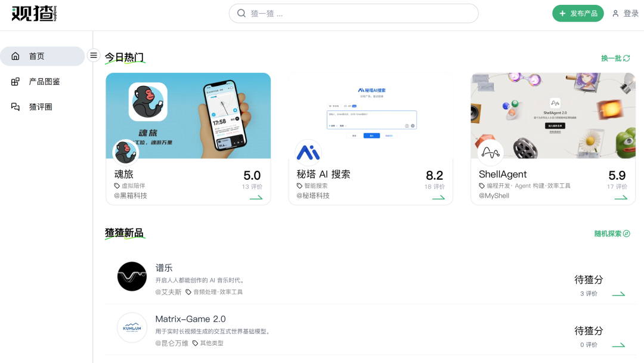Click the arrow on Matrix-Game 2.0 row
Viewport: 644px width, 363px height.
[618, 345]
